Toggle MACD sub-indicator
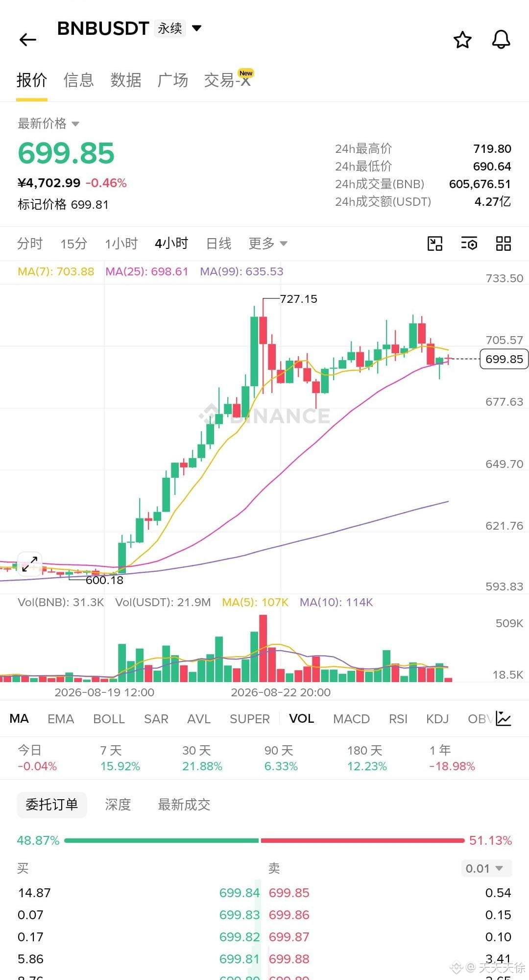The width and height of the screenshot is (529, 980). pos(351,719)
